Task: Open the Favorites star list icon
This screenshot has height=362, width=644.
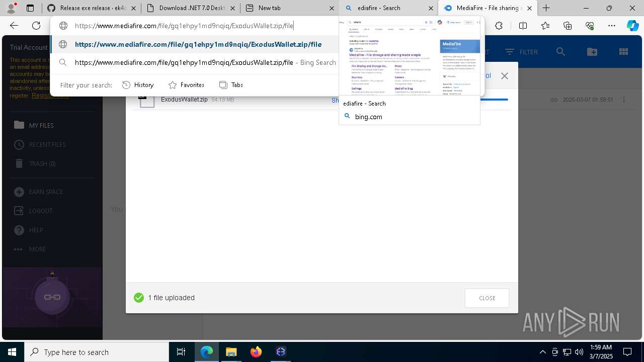Action: (545, 26)
